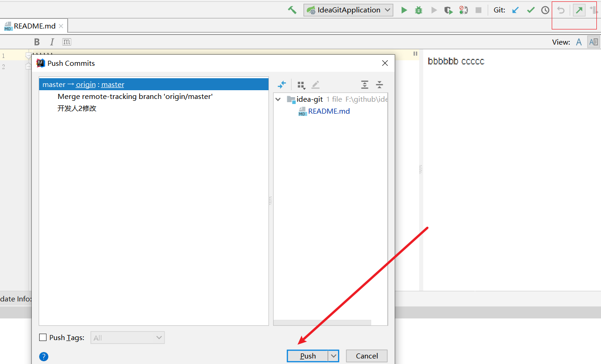Click the Cancel button
Image resolution: width=601 pixels, height=364 pixels.
pos(367,356)
